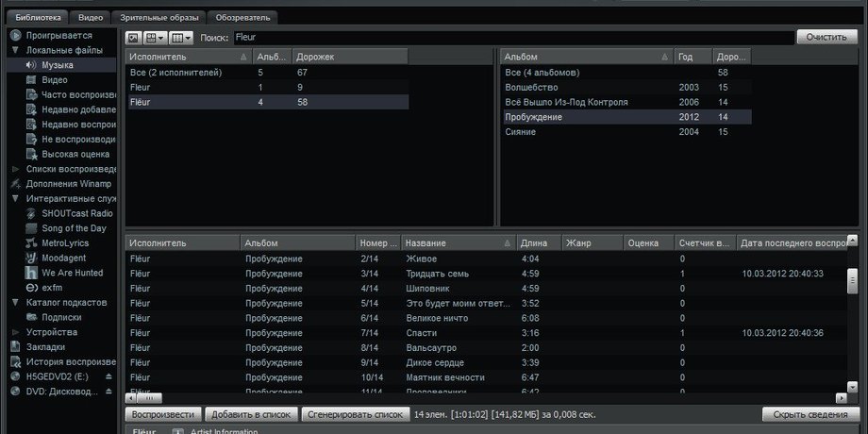This screenshot has width=868, height=434.
Task: Expand the Списки воспроизведения node
Action: [x=15, y=169]
